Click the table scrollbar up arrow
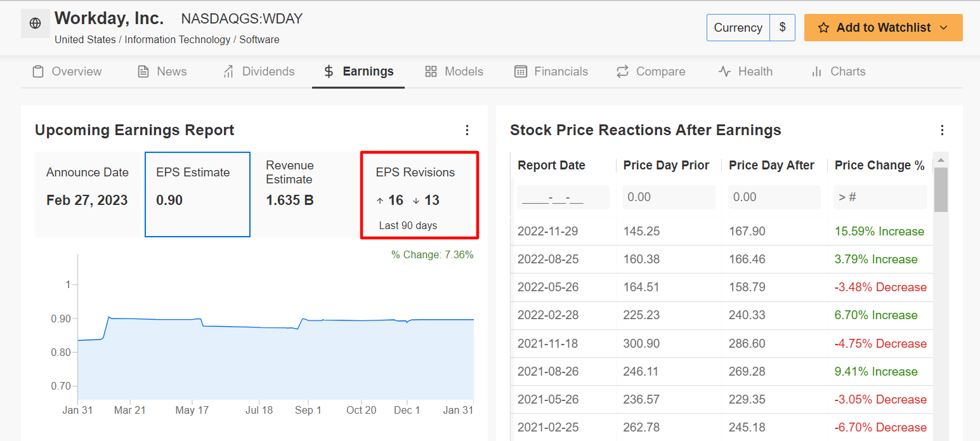This screenshot has height=441, width=980. tap(941, 159)
